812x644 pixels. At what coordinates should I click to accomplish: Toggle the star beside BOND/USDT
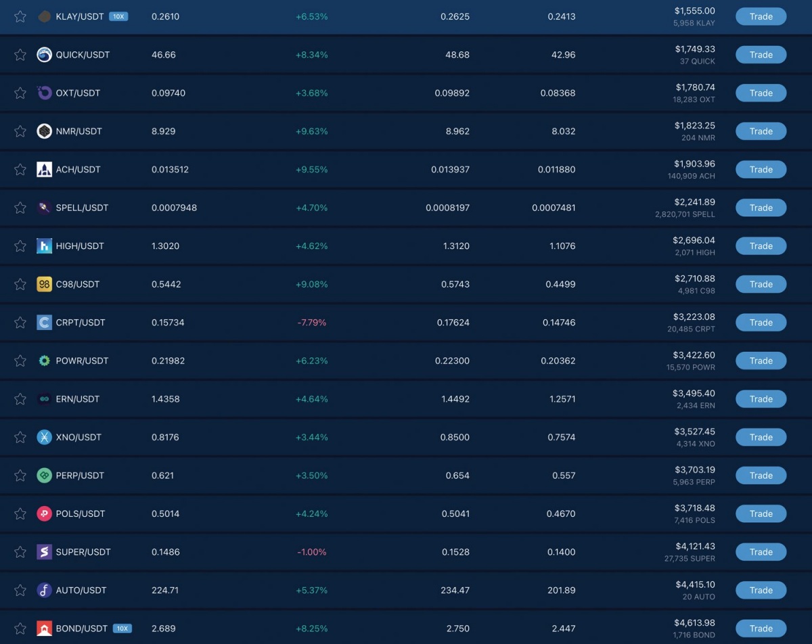click(x=20, y=628)
